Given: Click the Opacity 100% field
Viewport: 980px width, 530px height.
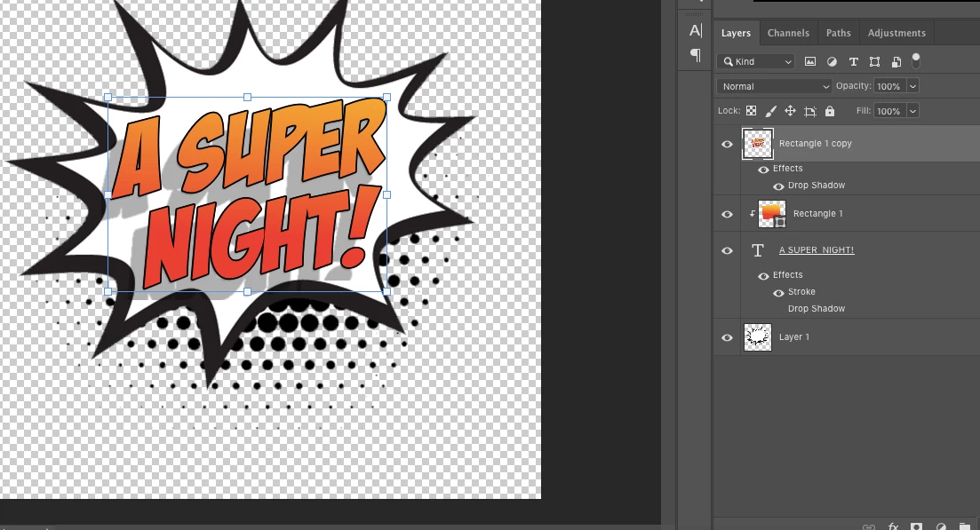Looking at the screenshot, I should [x=889, y=86].
